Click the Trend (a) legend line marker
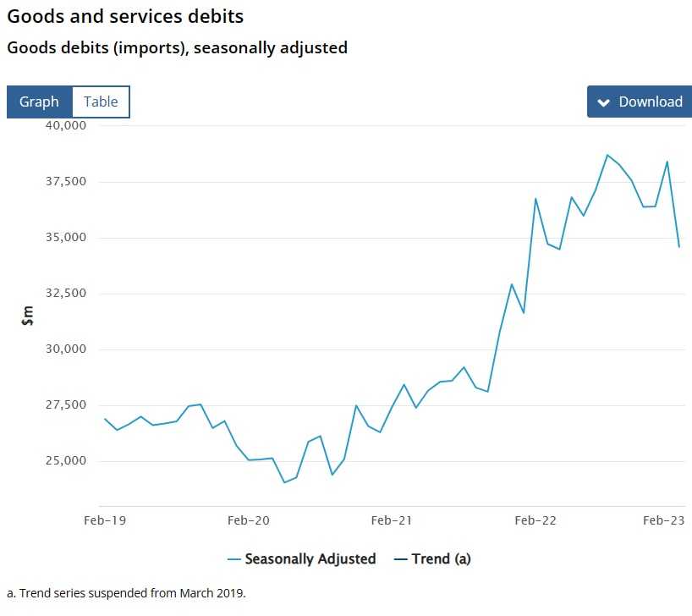Image resolution: width=692 pixels, height=616 pixels. click(x=401, y=559)
